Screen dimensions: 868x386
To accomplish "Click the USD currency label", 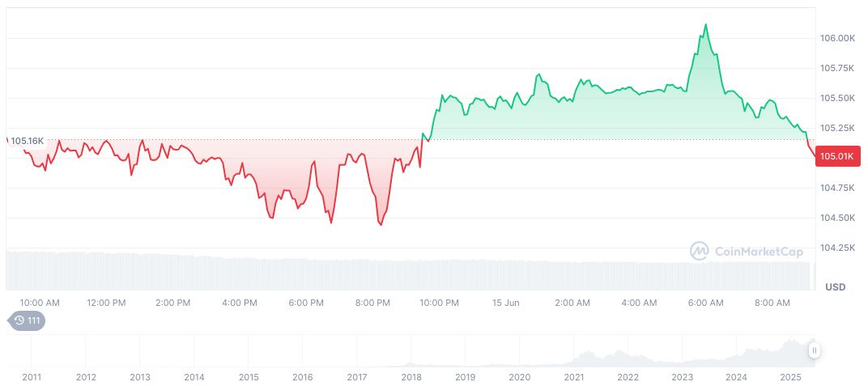I will (x=835, y=287).
